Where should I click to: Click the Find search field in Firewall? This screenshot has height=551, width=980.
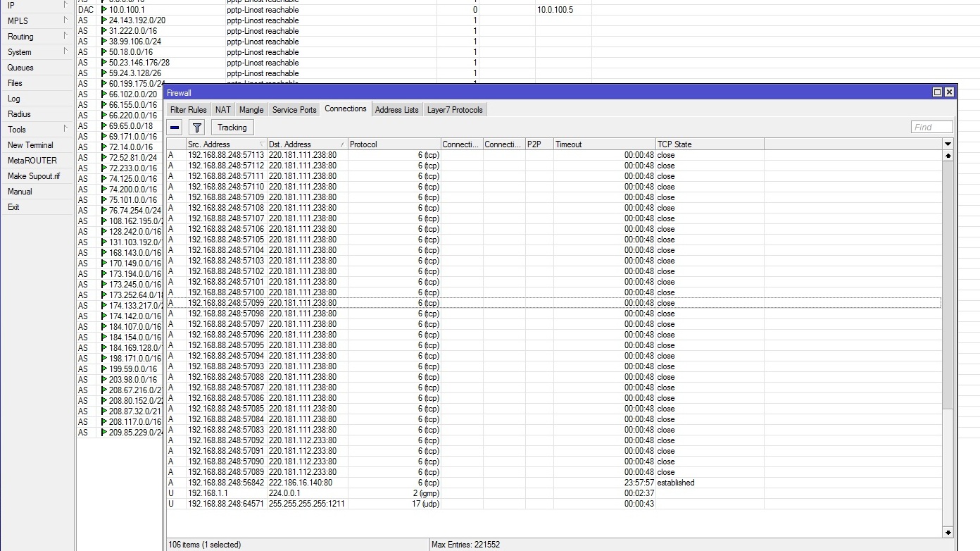(931, 127)
